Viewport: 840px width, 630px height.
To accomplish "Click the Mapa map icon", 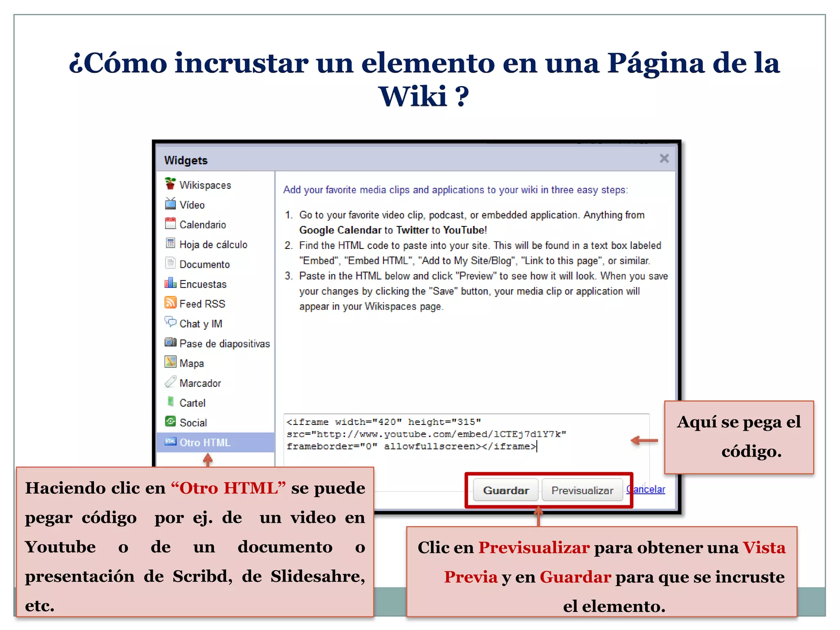I will (x=170, y=362).
